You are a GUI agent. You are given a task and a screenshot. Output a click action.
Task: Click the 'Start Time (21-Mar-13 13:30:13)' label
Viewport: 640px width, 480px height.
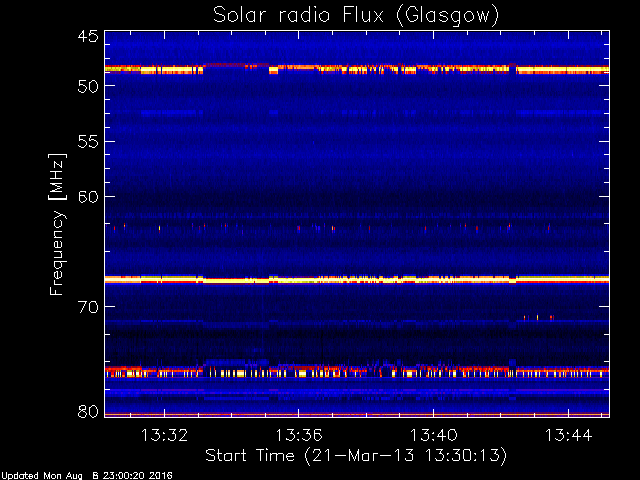356,456
